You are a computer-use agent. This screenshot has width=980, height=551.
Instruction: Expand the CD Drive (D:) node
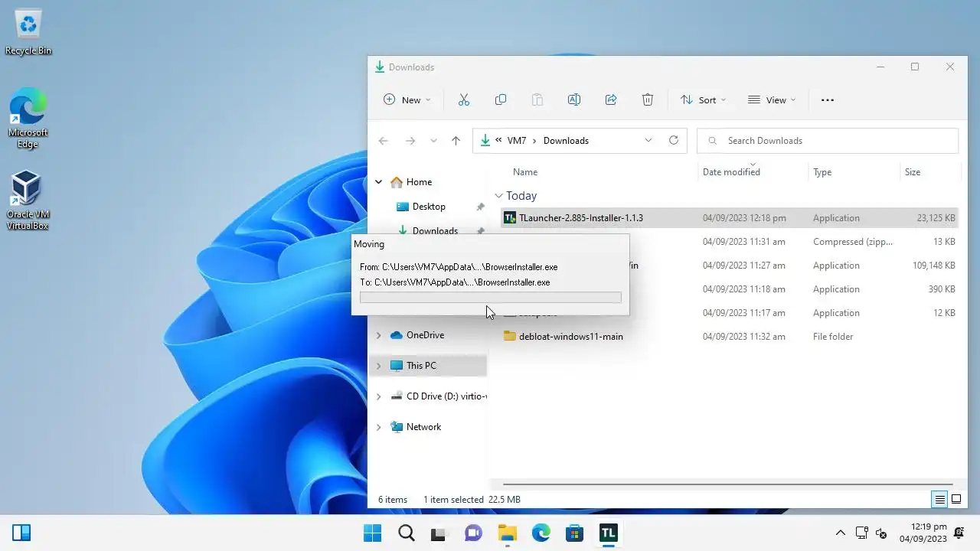click(x=378, y=396)
